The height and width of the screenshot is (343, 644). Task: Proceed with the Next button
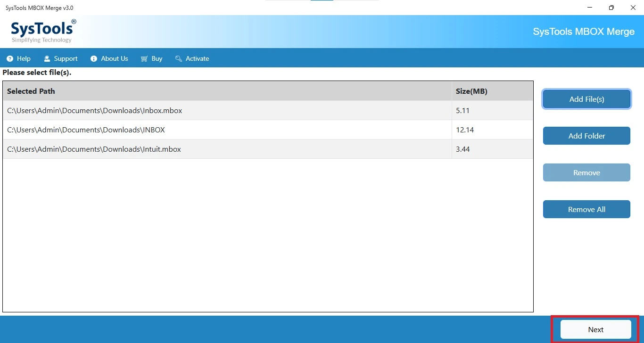point(595,329)
